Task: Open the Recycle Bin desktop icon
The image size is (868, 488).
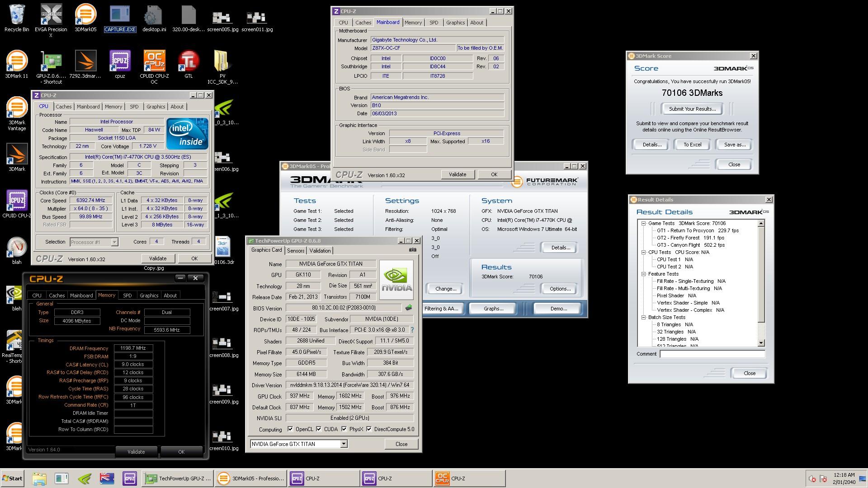Action: [17, 18]
